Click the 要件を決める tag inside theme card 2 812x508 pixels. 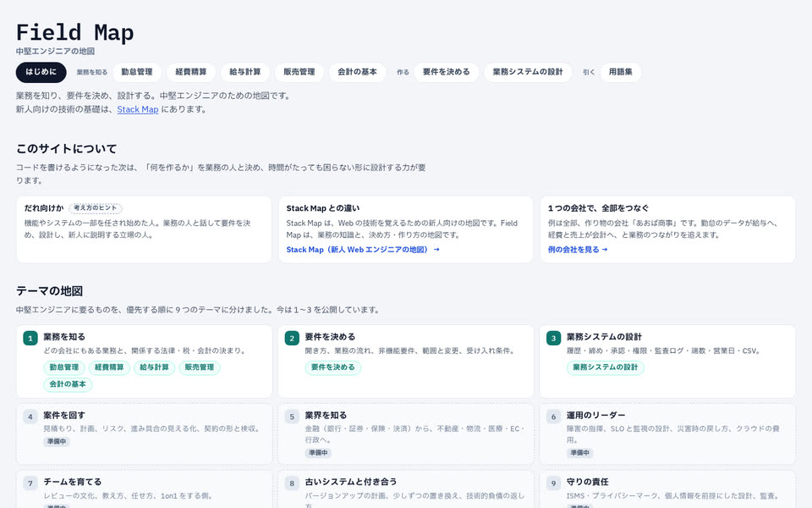(333, 367)
